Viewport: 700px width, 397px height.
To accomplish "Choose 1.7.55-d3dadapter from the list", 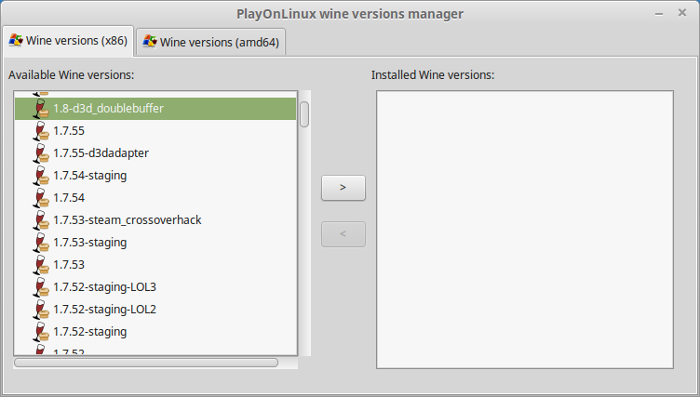I will click(155, 153).
